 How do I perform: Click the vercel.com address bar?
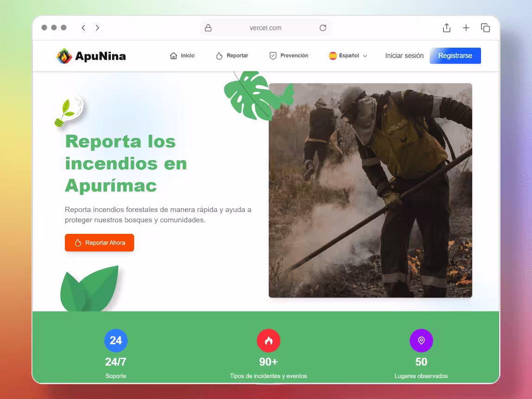tap(266, 28)
